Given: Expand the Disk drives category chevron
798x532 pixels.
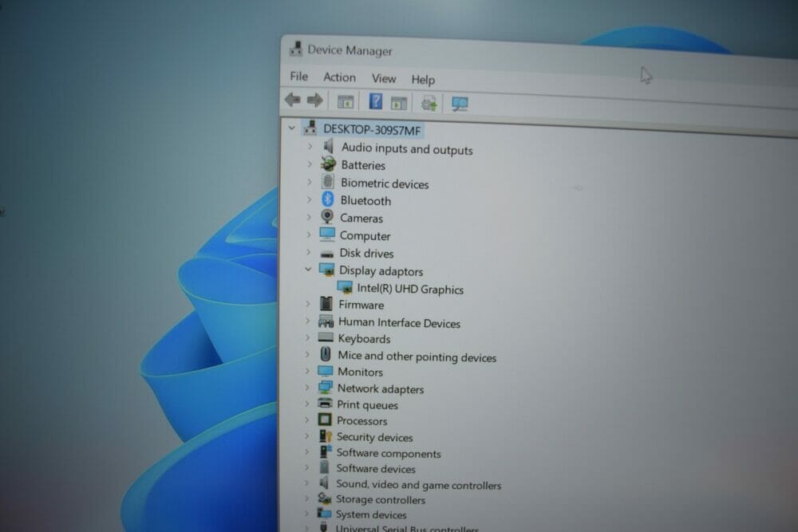Looking at the screenshot, I should click(x=308, y=252).
